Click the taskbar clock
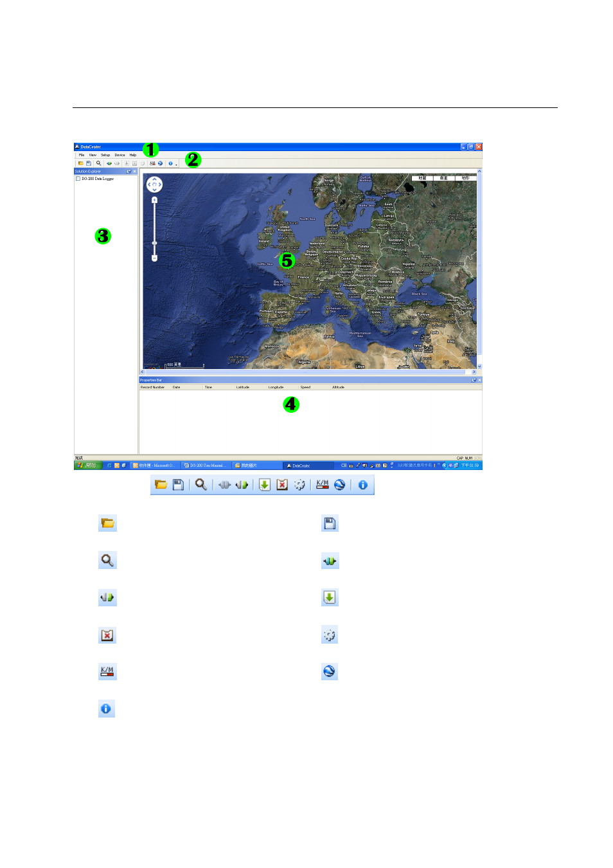The height and width of the screenshot is (868, 613). (x=470, y=466)
